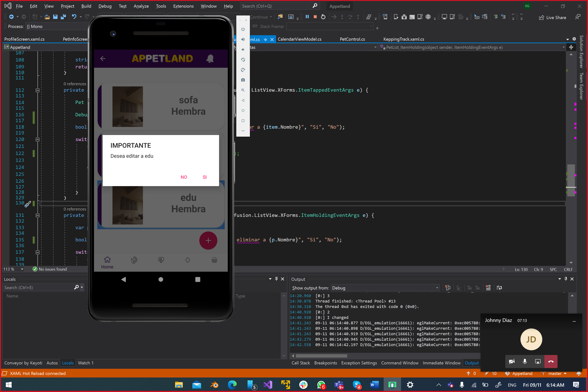The width and height of the screenshot is (588, 392).
Task: Open the Debug menu
Action: pyautogui.click(x=105, y=6)
